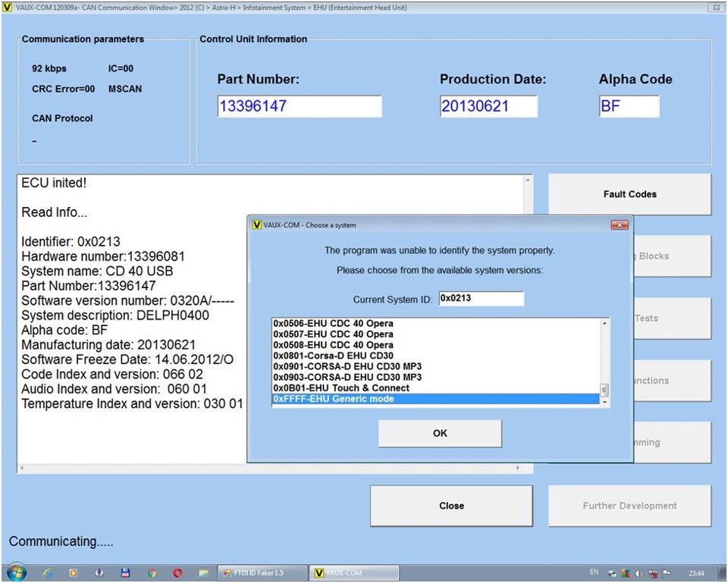The width and height of the screenshot is (728, 583).
Task: Click the VAUX-COM dialog title icon
Action: click(x=257, y=225)
